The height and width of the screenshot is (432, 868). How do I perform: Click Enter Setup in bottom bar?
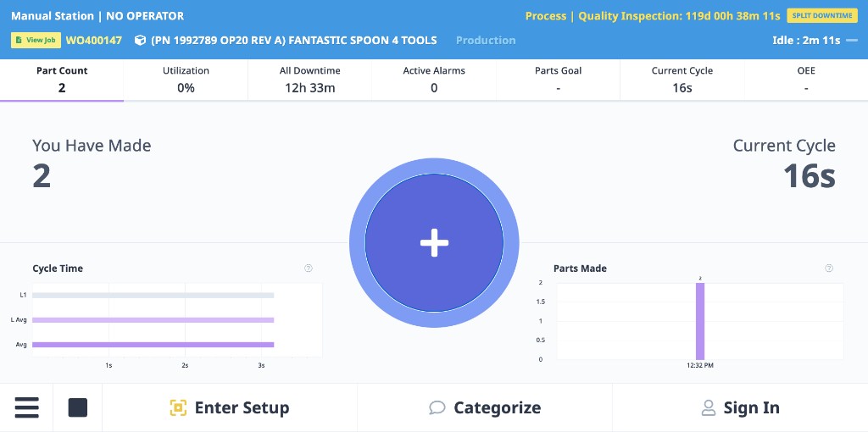pos(230,407)
